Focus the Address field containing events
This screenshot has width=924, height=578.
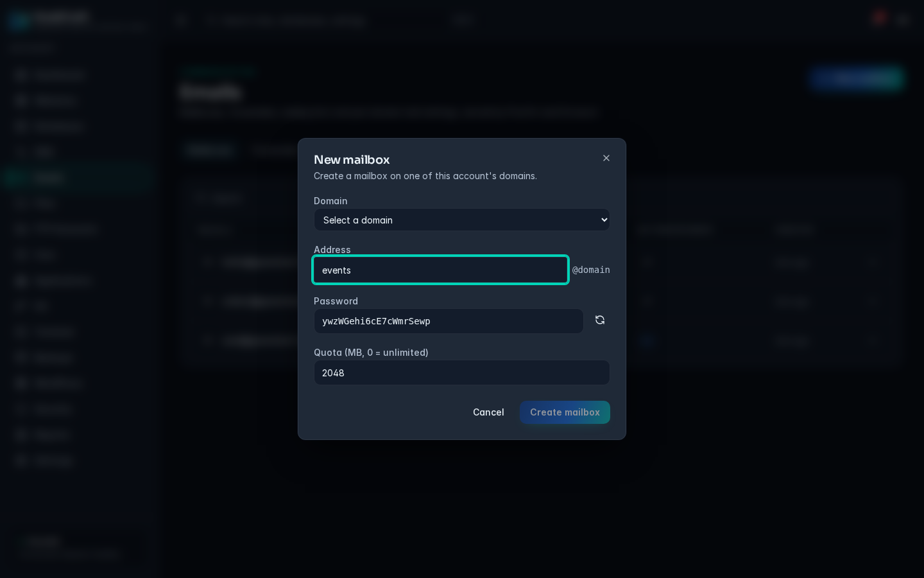point(441,270)
